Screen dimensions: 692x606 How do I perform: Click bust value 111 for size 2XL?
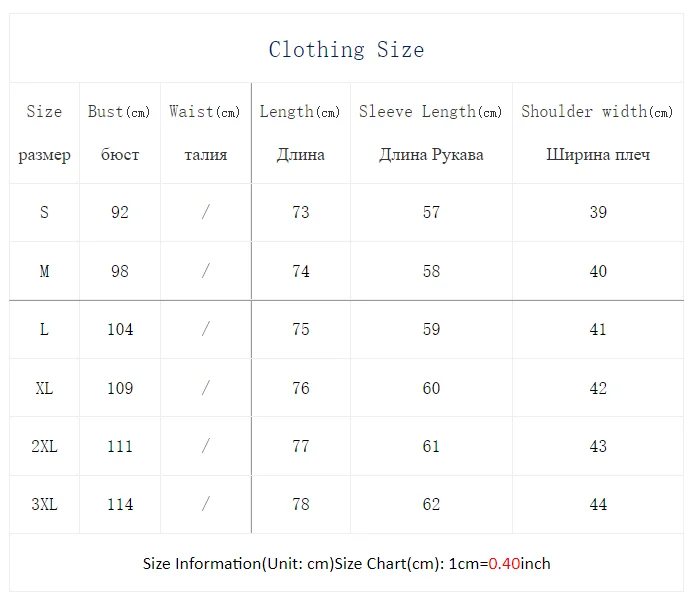tap(120, 446)
